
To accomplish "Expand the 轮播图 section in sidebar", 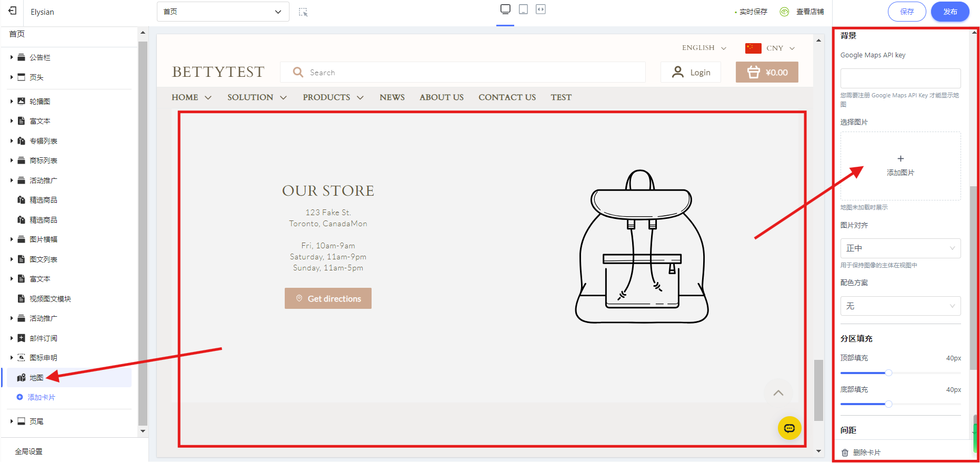I will (x=12, y=102).
